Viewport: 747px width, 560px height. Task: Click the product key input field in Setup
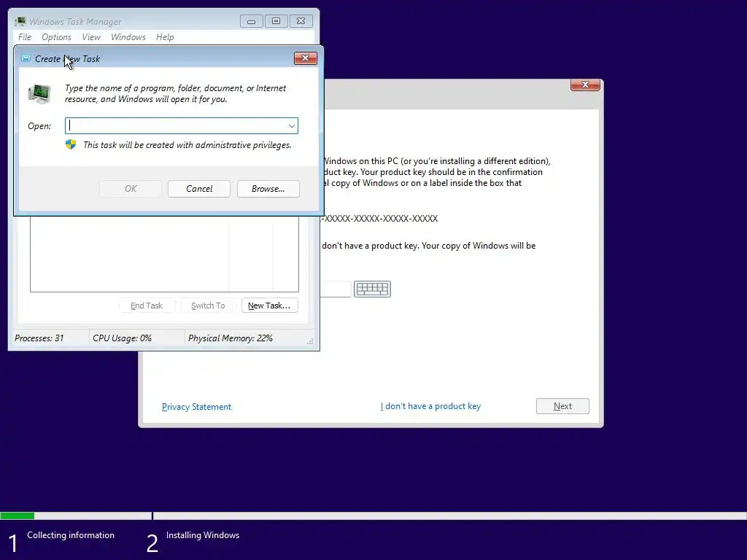click(336, 289)
